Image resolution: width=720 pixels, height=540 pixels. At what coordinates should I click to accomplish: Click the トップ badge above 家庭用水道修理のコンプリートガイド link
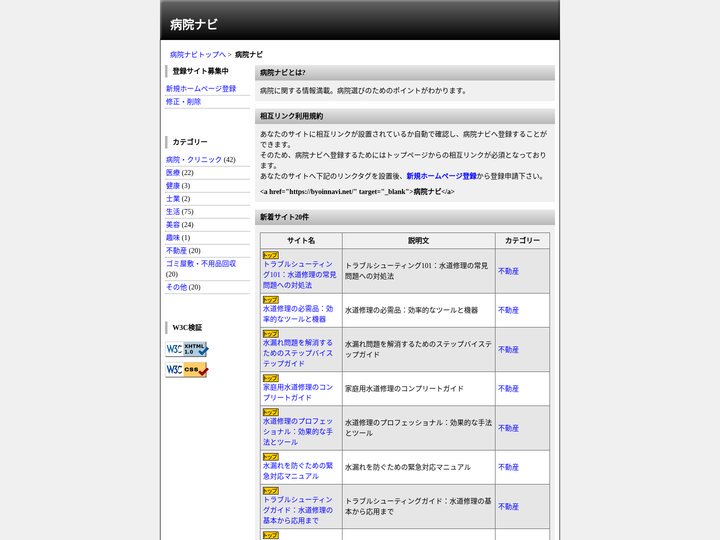pos(270,378)
